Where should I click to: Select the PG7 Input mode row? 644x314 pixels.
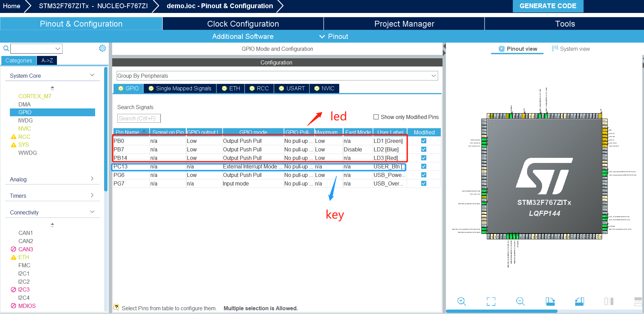click(277, 183)
